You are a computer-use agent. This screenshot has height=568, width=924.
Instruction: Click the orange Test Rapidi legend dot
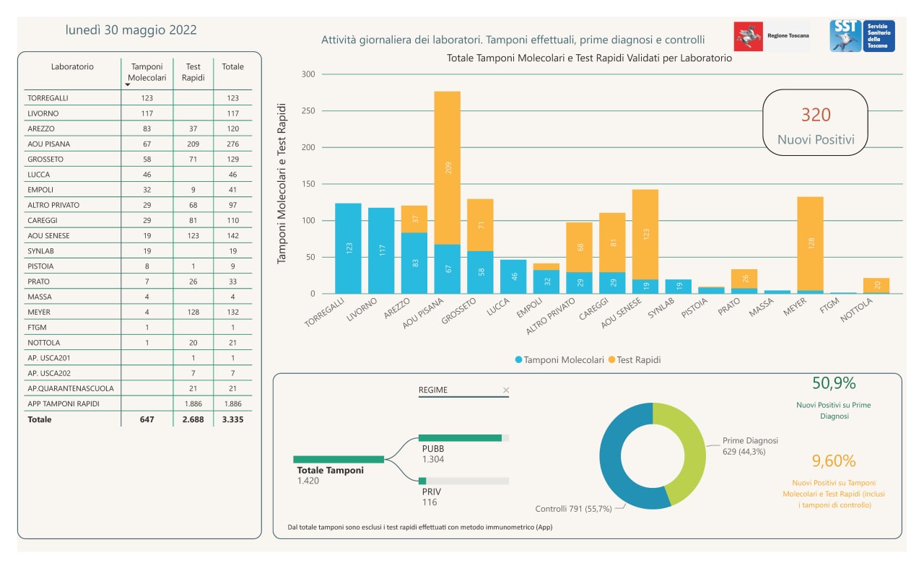point(611,359)
